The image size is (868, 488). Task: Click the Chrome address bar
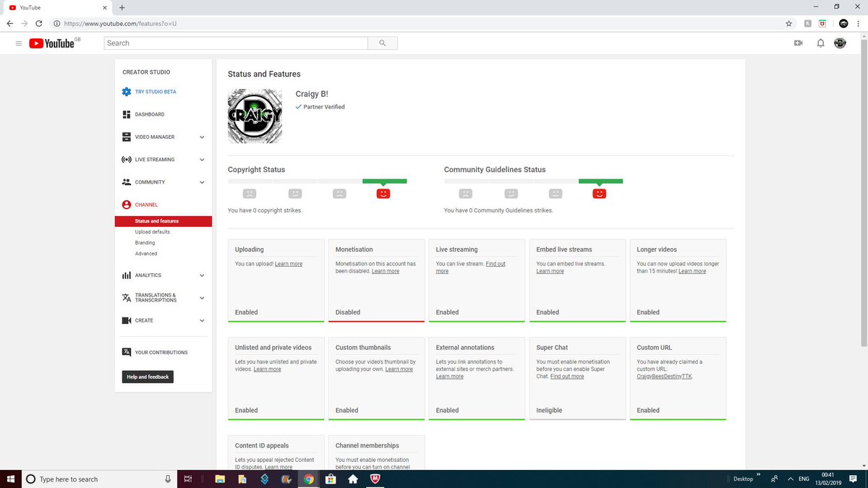tap(420, 23)
